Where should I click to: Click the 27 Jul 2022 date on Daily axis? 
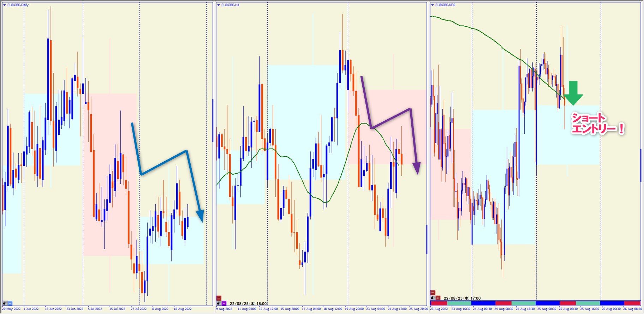click(x=139, y=309)
